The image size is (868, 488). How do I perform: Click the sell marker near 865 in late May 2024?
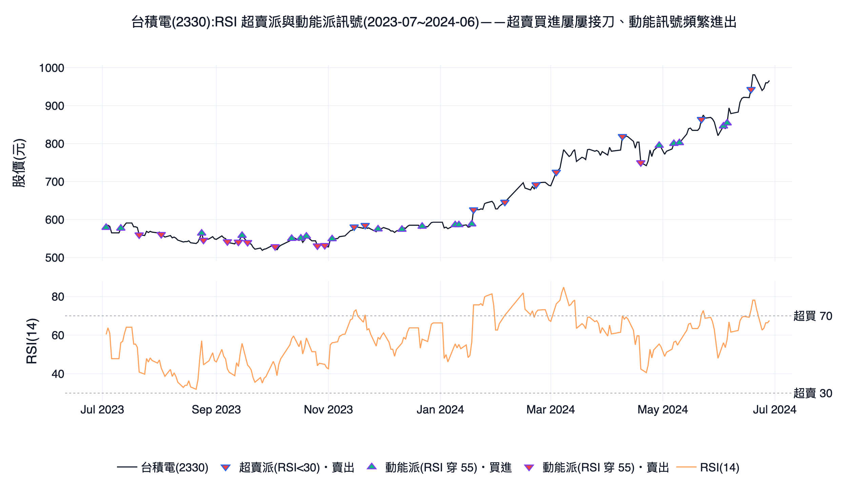click(701, 119)
